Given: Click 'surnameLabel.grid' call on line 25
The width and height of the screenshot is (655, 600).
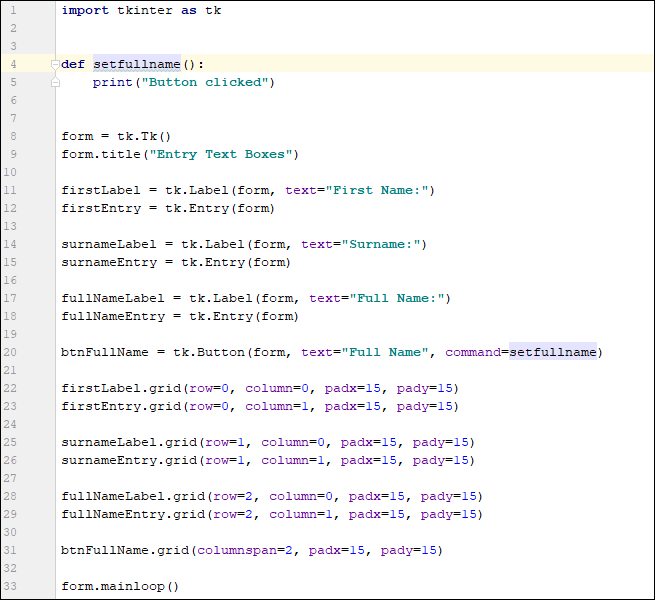Looking at the screenshot, I should (129, 442).
